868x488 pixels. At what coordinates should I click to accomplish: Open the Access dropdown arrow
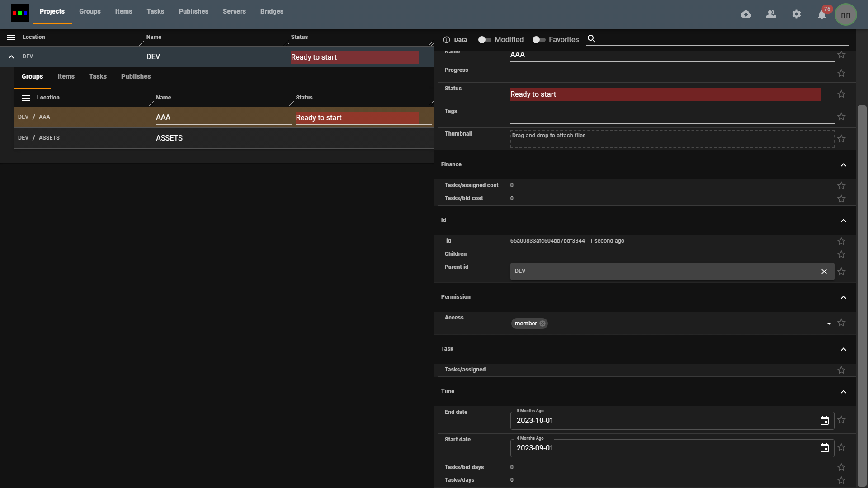click(829, 324)
